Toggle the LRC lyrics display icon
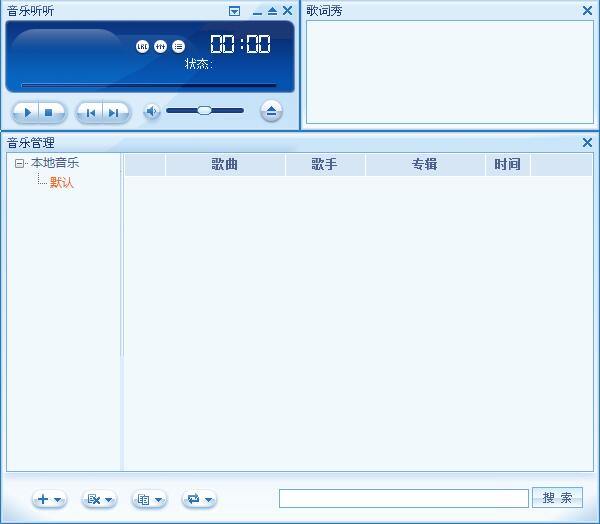The image size is (600, 524). (142, 47)
